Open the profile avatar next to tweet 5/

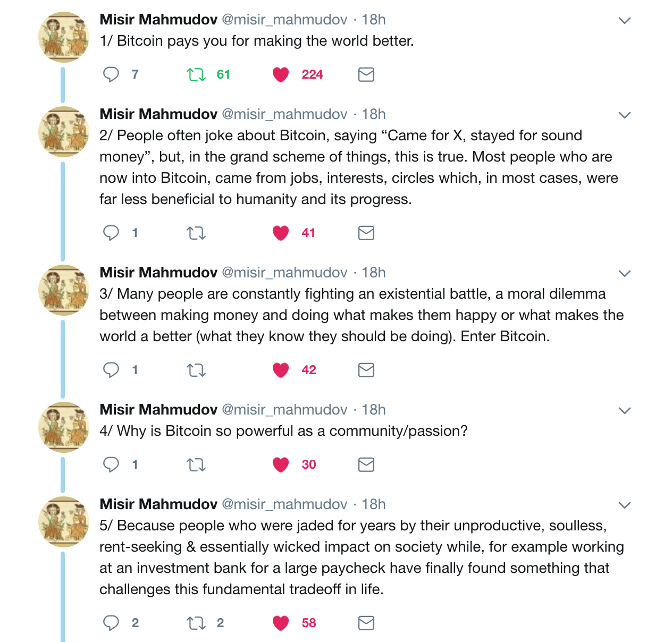[x=64, y=522]
